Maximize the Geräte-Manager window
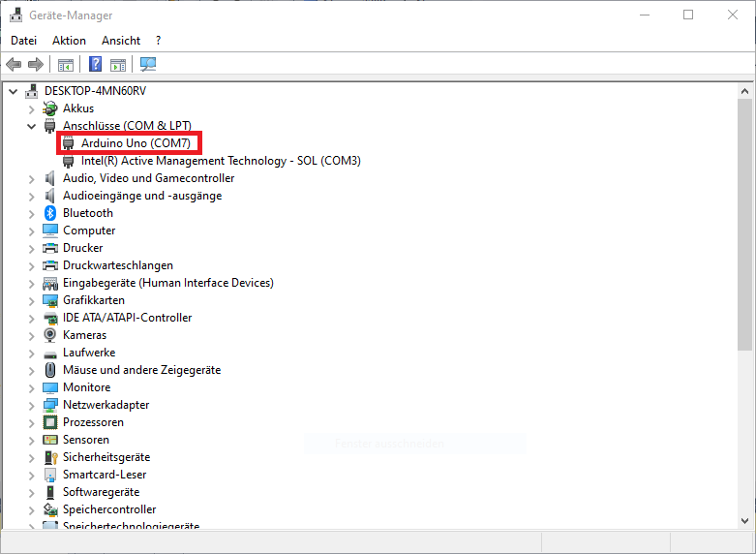This screenshot has width=756, height=554. click(x=688, y=15)
